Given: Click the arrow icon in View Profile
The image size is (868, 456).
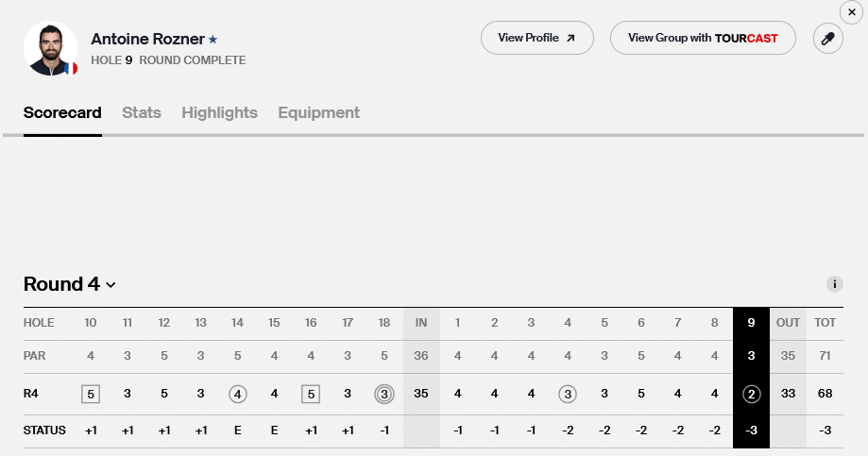Looking at the screenshot, I should point(570,38).
